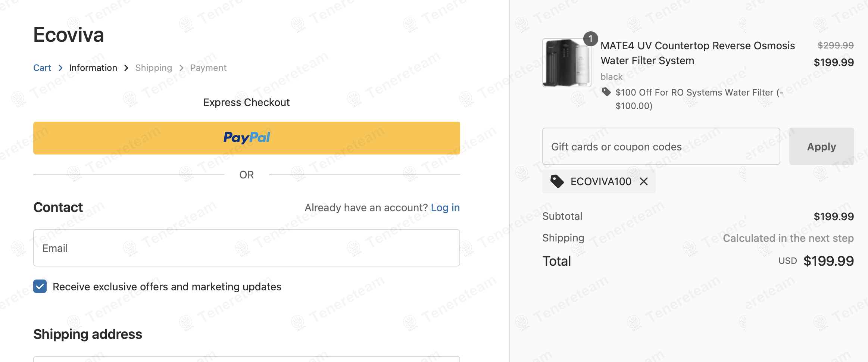This screenshot has height=362, width=868.
Task: Click the MATE4 water filter product thumbnail
Action: coord(566,63)
